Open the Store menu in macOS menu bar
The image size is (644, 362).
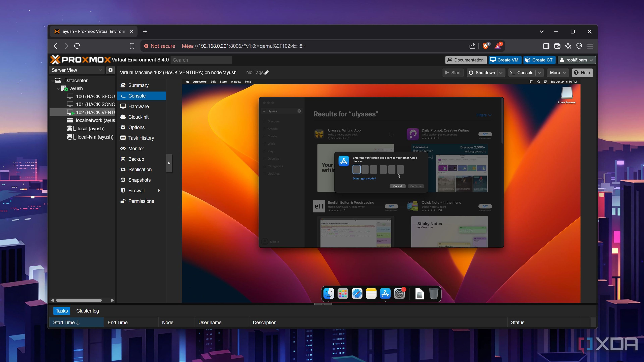tap(223, 82)
